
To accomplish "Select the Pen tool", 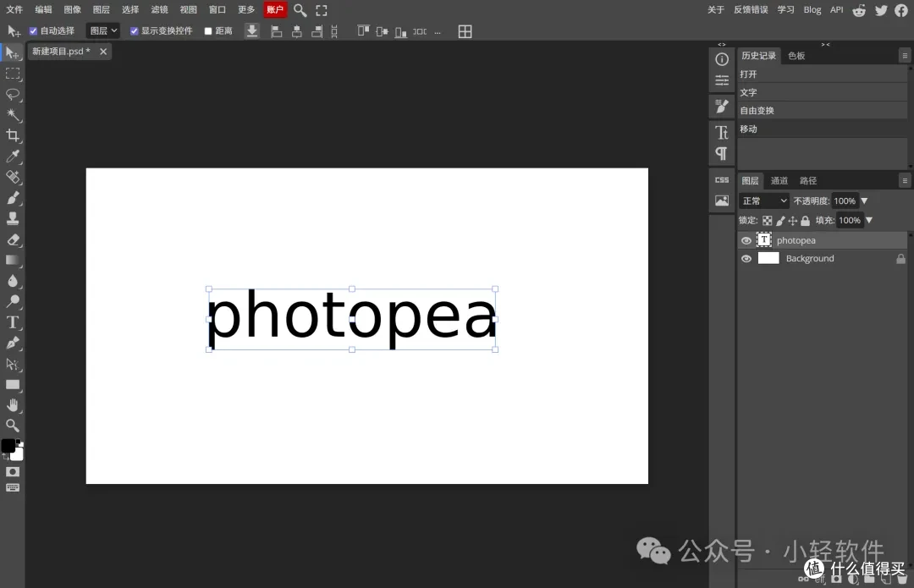I will [x=12, y=343].
